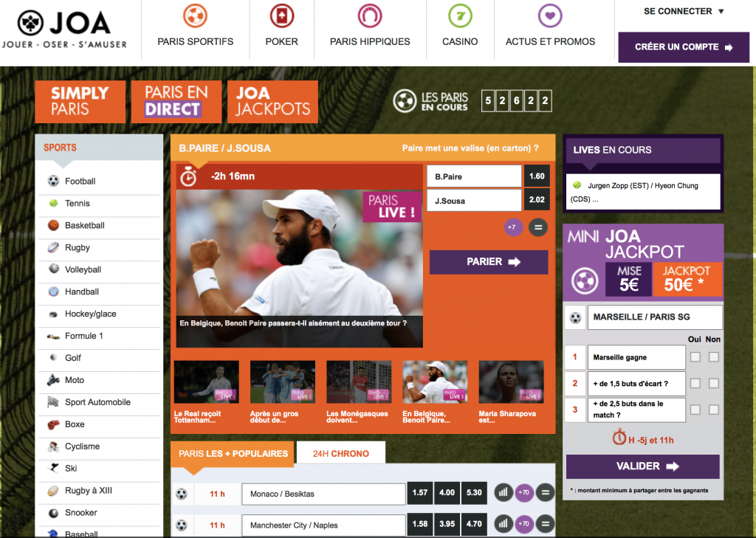Open the Les Paris en Cours counter

[x=472, y=101]
